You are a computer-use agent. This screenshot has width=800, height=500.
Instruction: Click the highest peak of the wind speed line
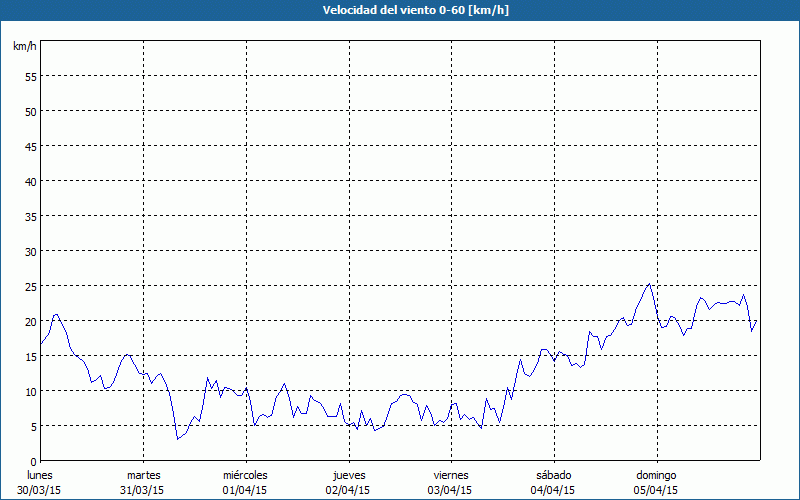649,284
